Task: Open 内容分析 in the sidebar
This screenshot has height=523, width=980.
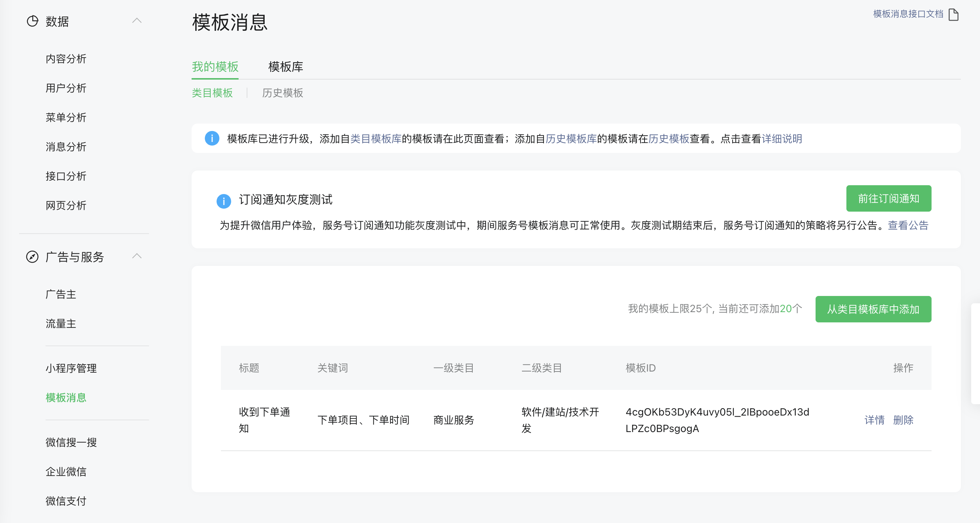Action: [x=66, y=59]
